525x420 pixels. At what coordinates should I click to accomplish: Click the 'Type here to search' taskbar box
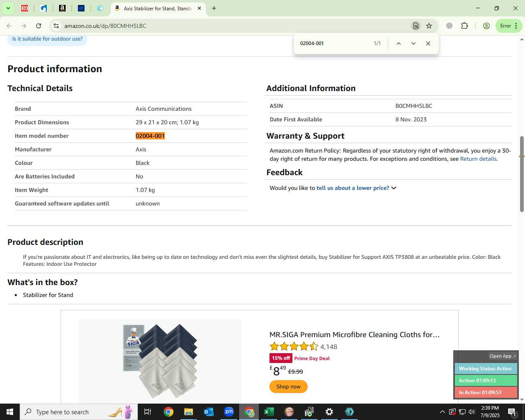tap(79, 412)
